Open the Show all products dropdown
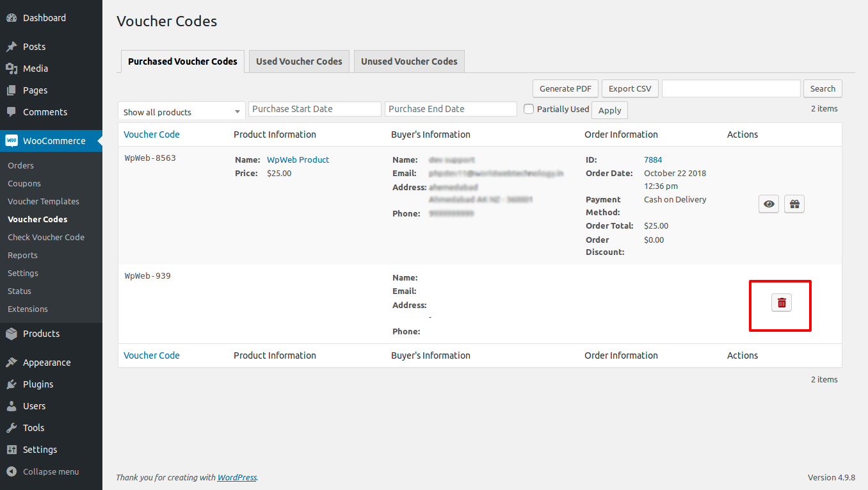The width and height of the screenshot is (868, 490). (x=182, y=111)
